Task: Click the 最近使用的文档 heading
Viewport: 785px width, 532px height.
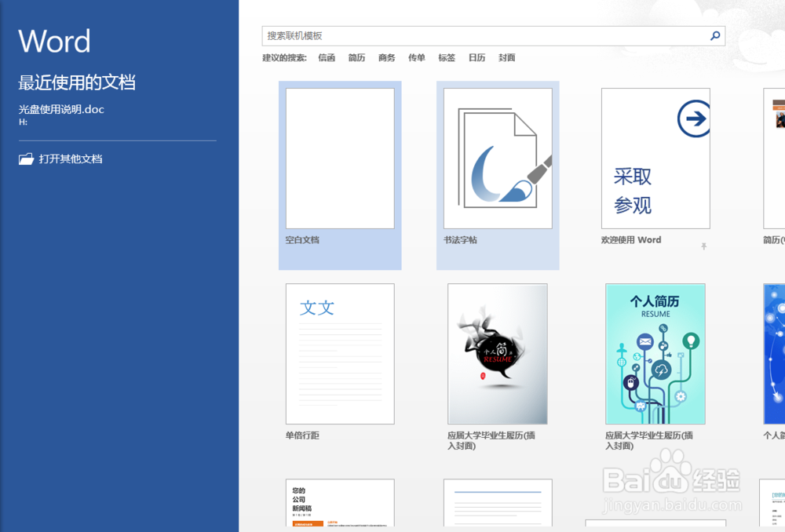Action: point(77,82)
